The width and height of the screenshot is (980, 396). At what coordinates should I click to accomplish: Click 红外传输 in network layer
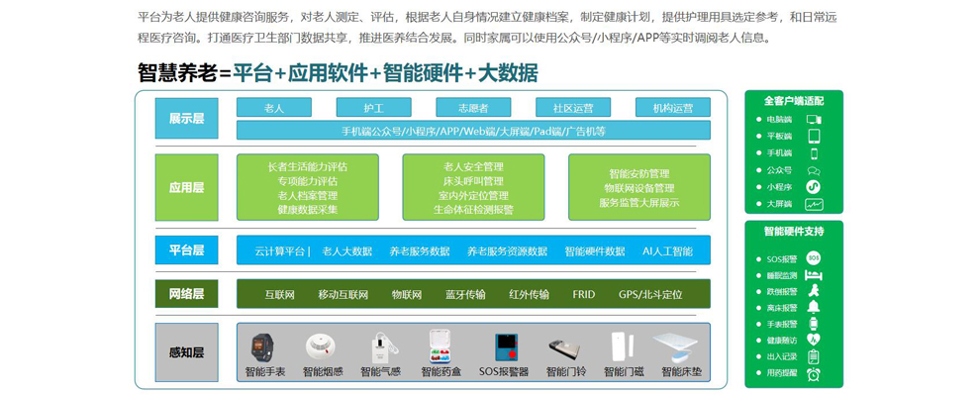point(529,294)
